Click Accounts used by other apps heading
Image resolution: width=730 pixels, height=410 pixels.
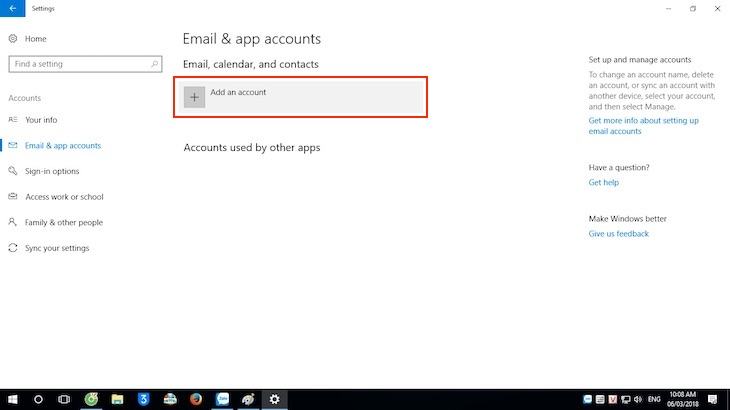[252, 148]
